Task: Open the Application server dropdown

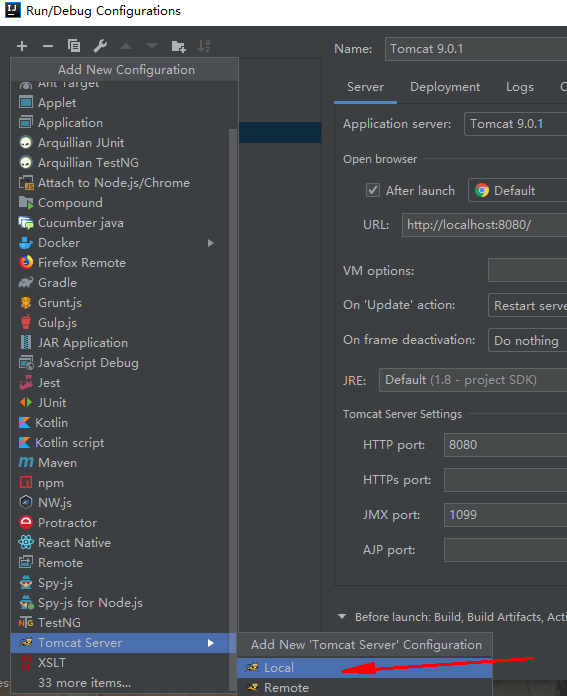Action: [515, 124]
